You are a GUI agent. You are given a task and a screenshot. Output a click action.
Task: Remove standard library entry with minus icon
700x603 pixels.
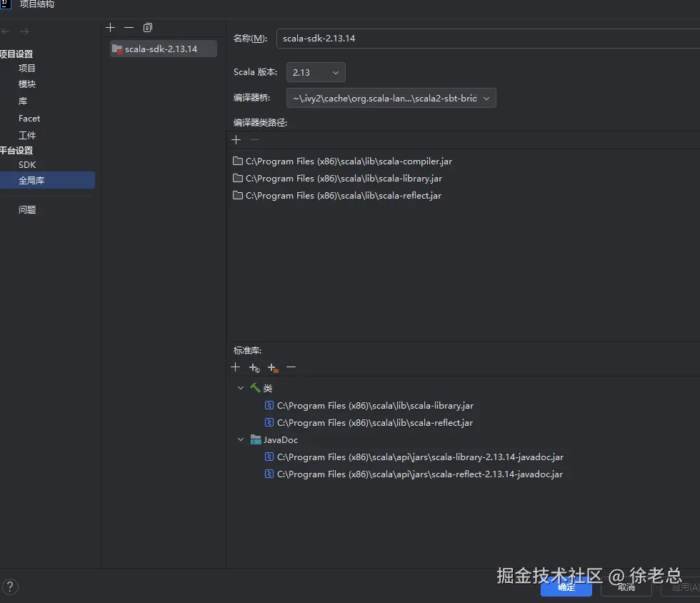(x=291, y=367)
